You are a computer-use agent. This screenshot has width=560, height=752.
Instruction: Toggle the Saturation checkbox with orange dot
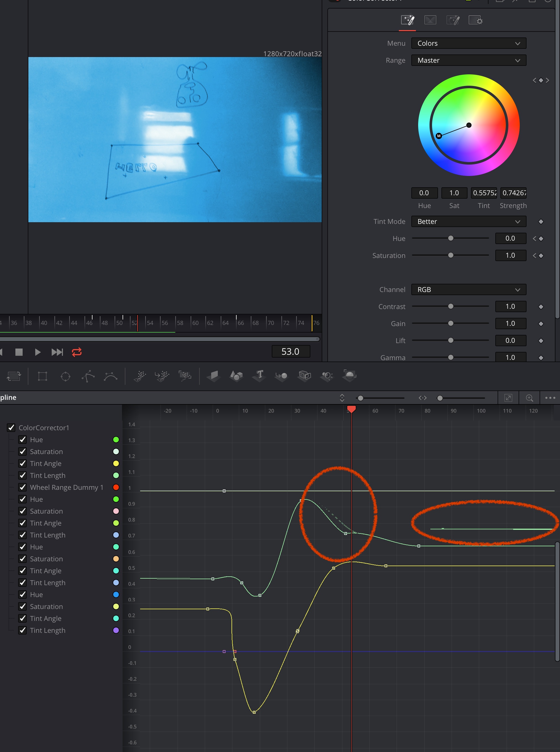click(22, 558)
